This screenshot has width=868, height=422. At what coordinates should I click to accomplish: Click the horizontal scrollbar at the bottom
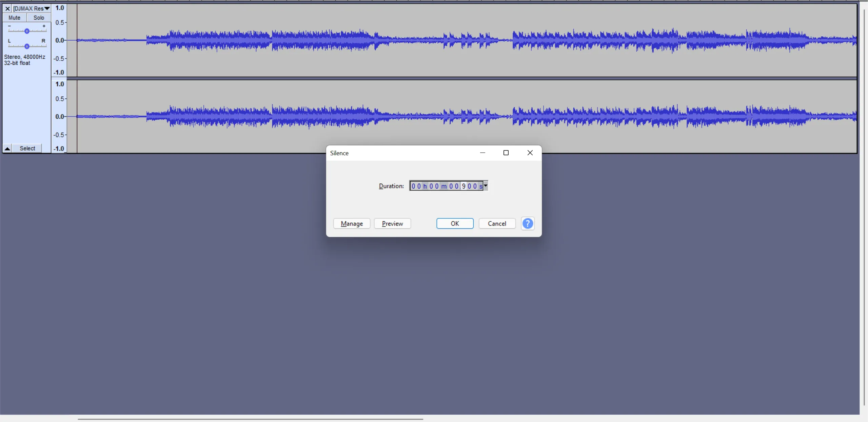pos(250,419)
